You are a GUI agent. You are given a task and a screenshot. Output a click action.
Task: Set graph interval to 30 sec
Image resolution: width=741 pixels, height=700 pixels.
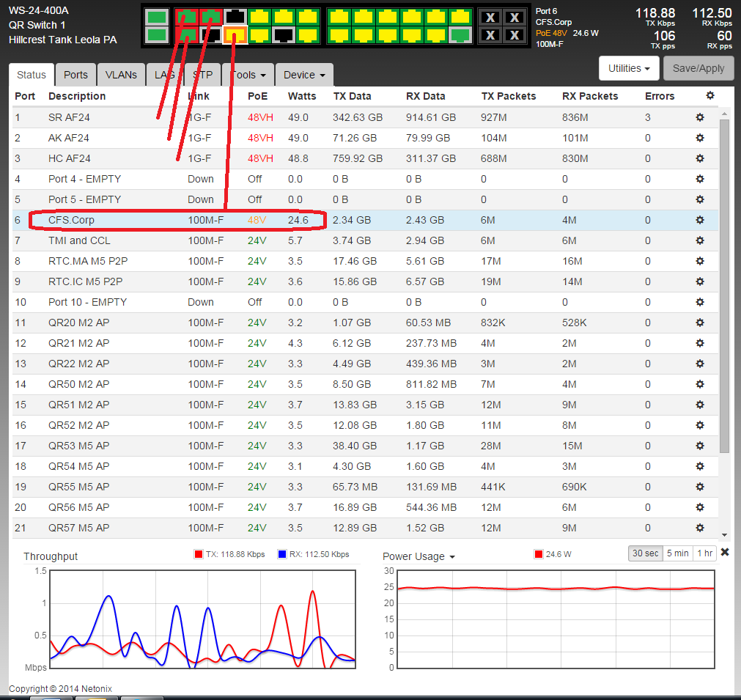645,553
